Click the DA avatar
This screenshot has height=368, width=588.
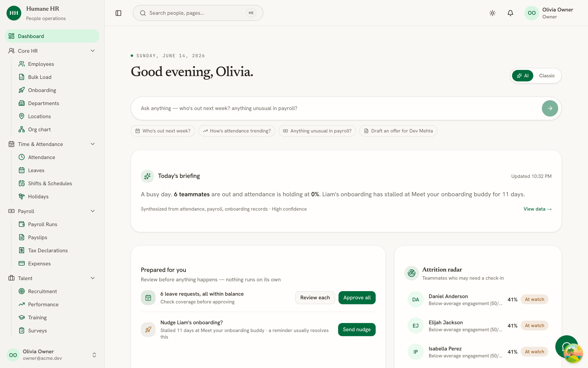pos(415,299)
